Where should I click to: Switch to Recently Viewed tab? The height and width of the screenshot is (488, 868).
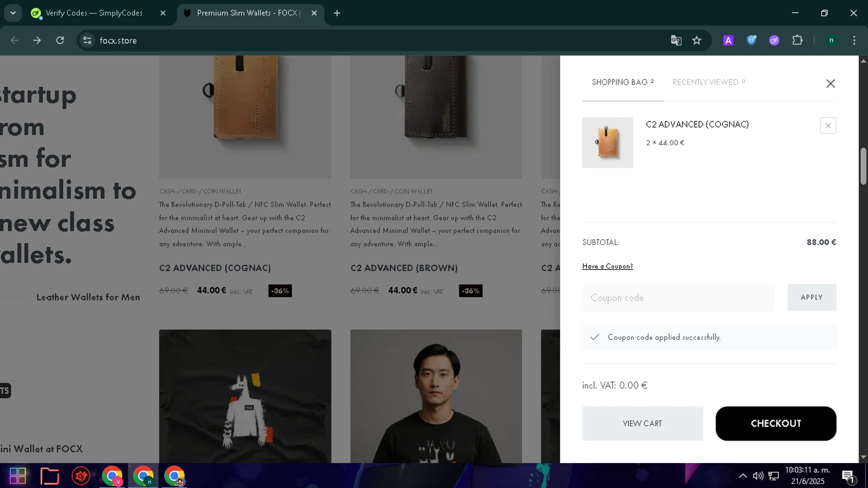point(709,82)
